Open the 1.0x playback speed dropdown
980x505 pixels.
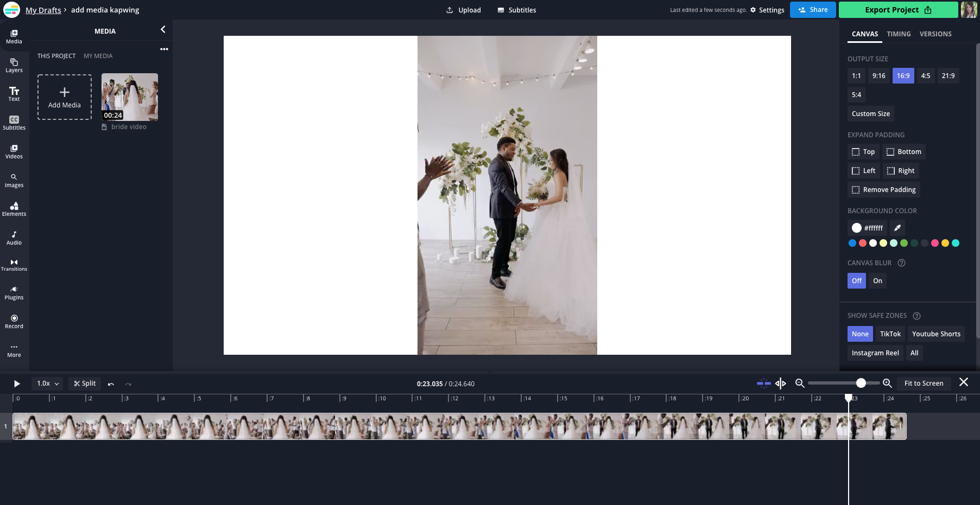click(47, 383)
